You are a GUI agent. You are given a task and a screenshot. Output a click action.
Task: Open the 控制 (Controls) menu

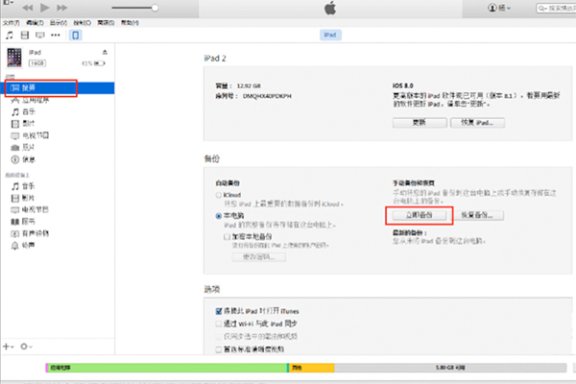point(82,23)
